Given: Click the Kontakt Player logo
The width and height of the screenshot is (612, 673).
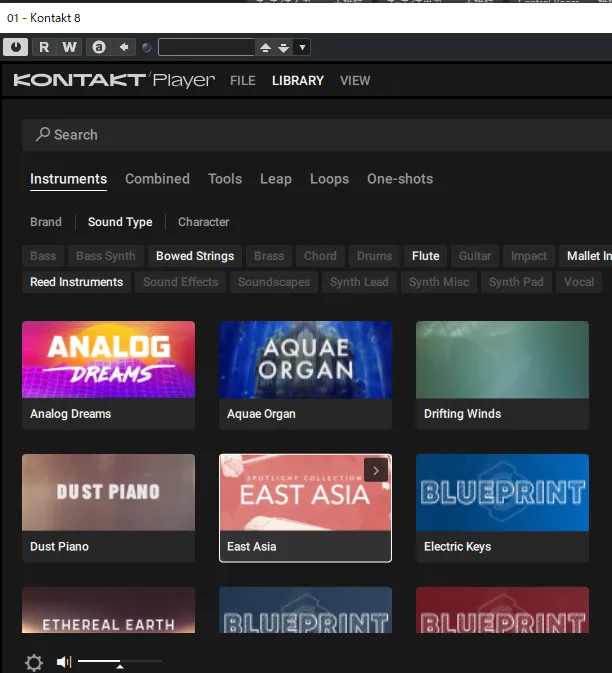Looking at the screenshot, I should [x=114, y=80].
